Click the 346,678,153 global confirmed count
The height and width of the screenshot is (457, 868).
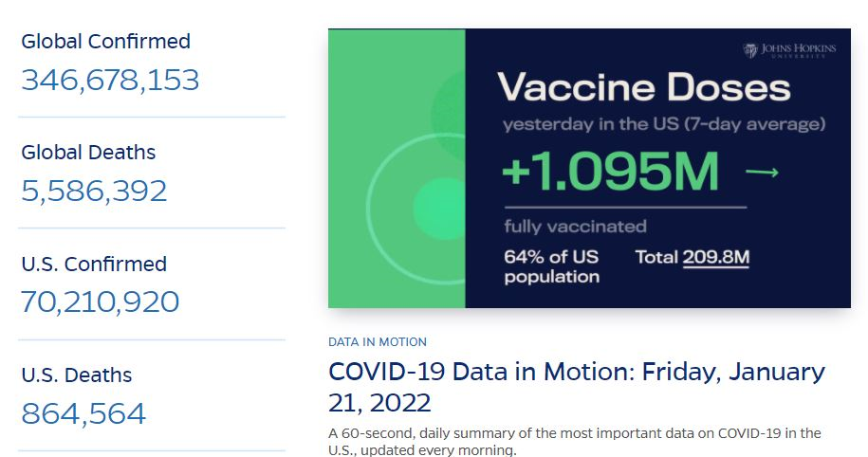click(x=110, y=80)
